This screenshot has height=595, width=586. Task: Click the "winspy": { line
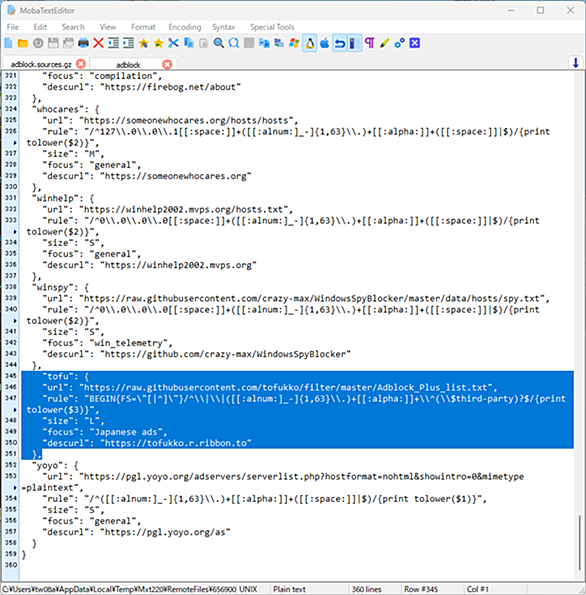pyautogui.click(x=61, y=287)
